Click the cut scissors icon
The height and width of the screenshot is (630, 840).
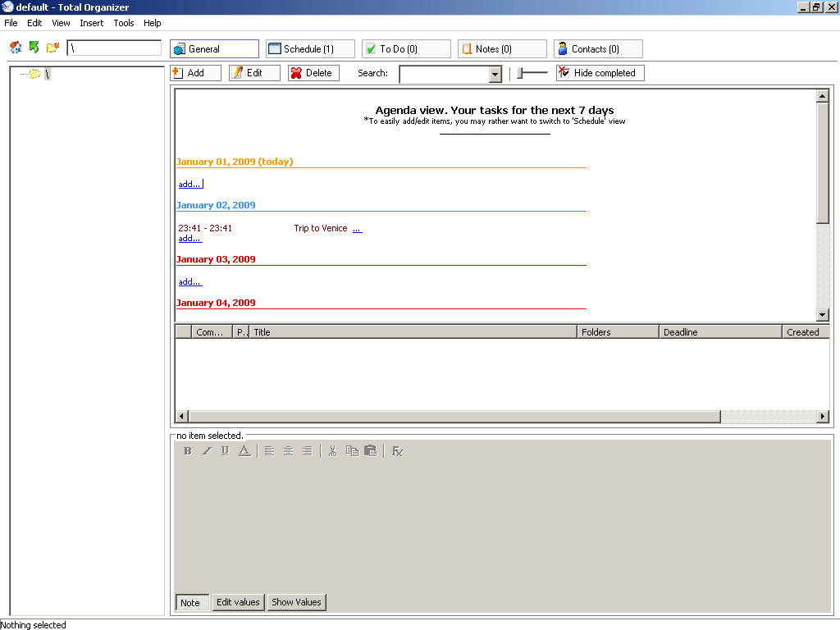(332, 450)
